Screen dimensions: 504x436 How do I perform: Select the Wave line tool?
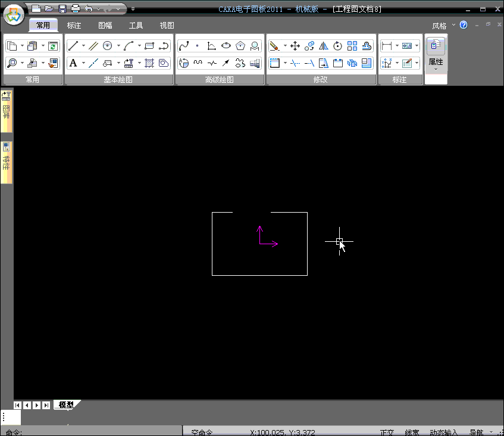tap(198, 63)
